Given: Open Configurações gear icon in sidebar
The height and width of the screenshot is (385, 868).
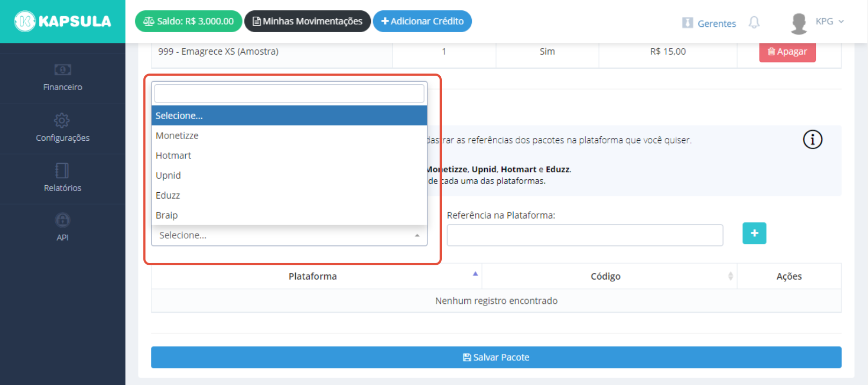Looking at the screenshot, I should pos(62,120).
